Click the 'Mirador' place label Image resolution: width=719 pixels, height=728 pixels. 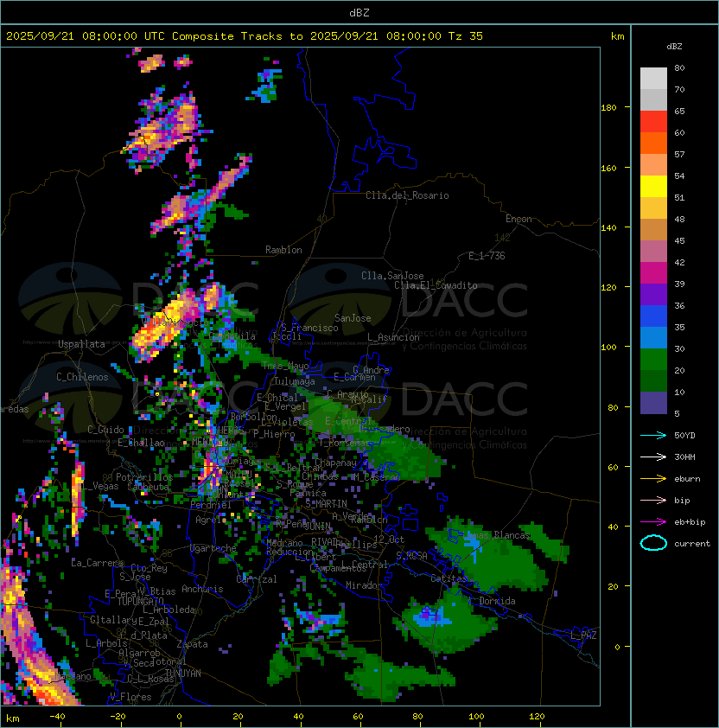tap(365, 585)
